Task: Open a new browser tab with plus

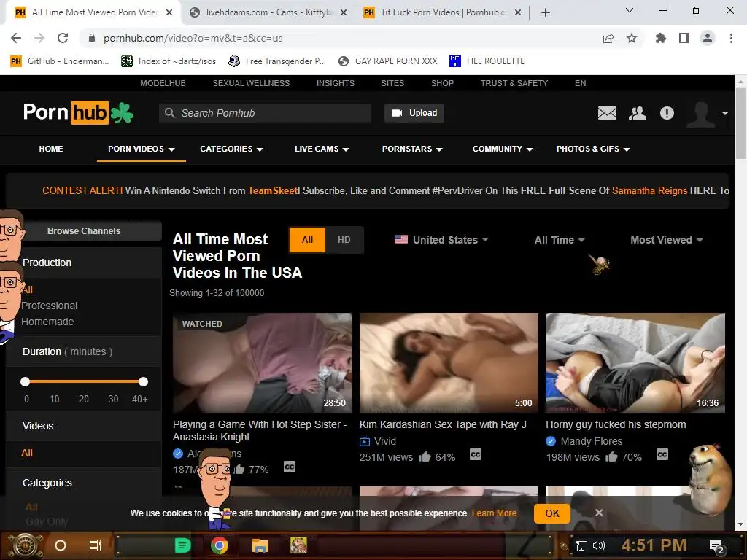Action: [546, 12]
